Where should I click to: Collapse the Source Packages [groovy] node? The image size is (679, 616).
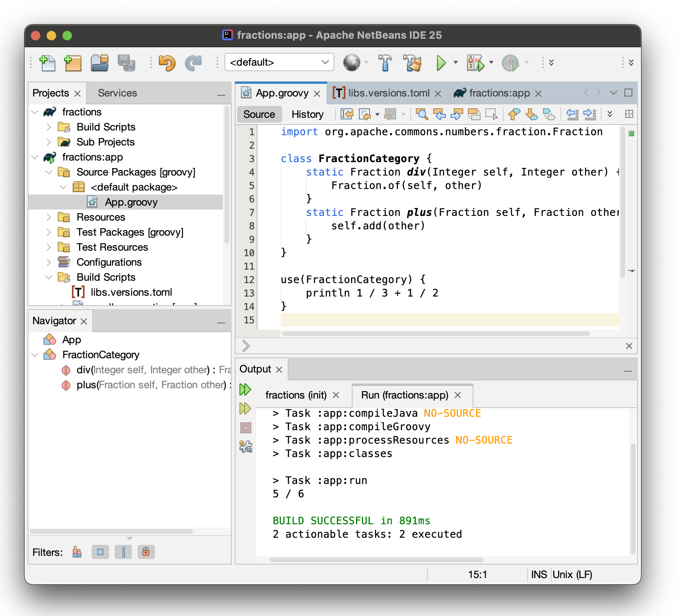point(49,172)
